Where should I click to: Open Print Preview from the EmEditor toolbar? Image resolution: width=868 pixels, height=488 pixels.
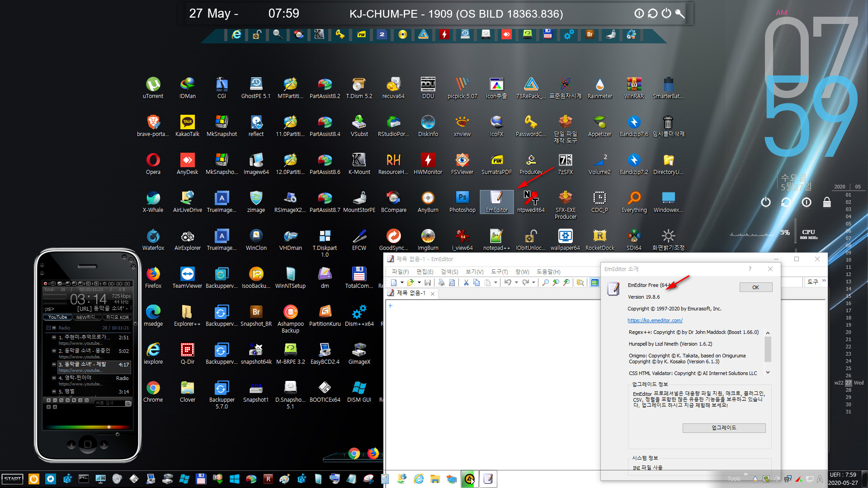[x=452, y=282]
